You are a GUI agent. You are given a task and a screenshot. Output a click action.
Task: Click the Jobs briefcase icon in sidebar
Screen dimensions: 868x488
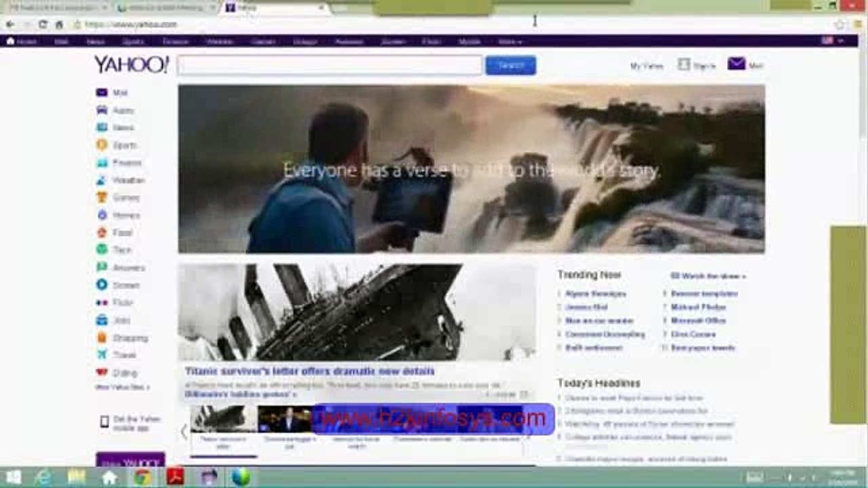pos(102,320)
